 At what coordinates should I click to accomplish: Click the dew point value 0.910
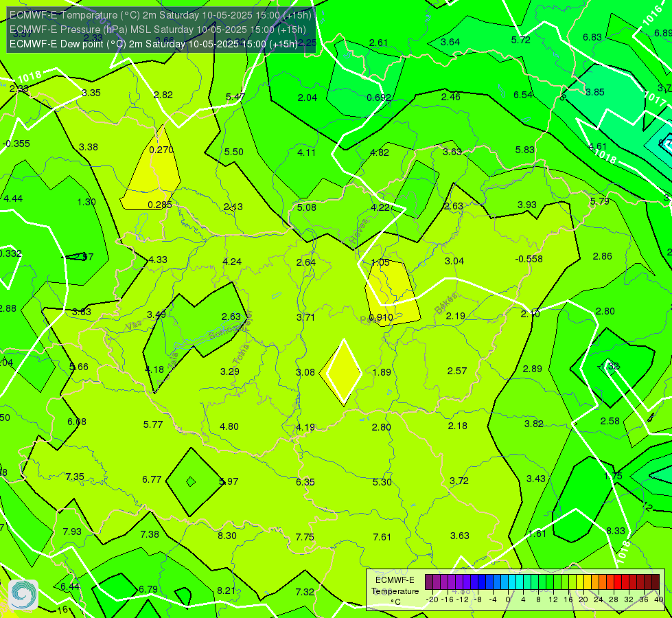click(x=380, y=317)
